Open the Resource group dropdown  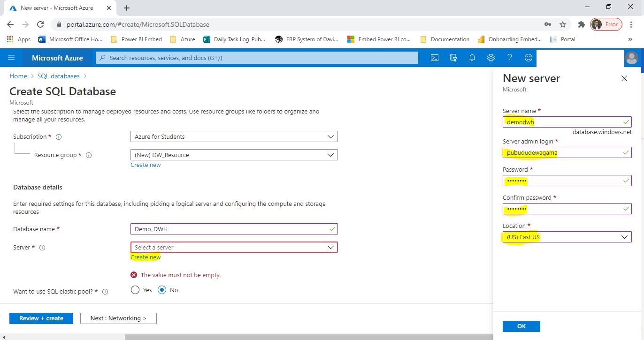234,155
